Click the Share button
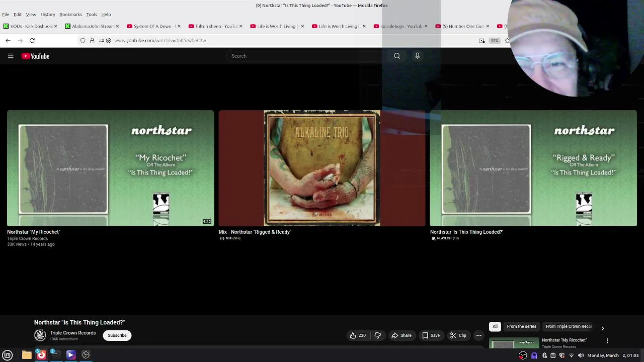The width and height of the screenshot is (644, 362). click(x=401, y=335)
